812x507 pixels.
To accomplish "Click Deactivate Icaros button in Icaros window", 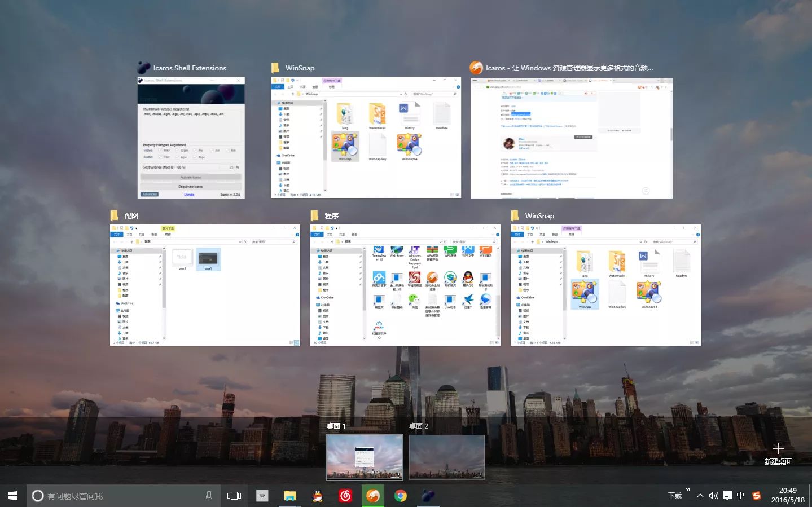I will 191,186.
